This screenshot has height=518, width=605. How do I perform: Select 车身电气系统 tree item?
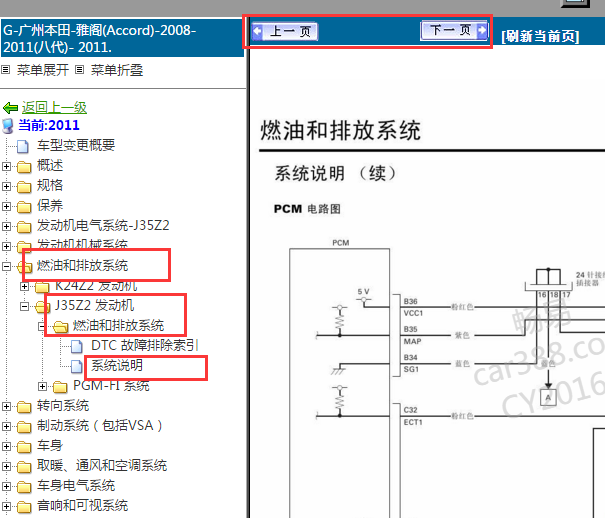point(76,486)
